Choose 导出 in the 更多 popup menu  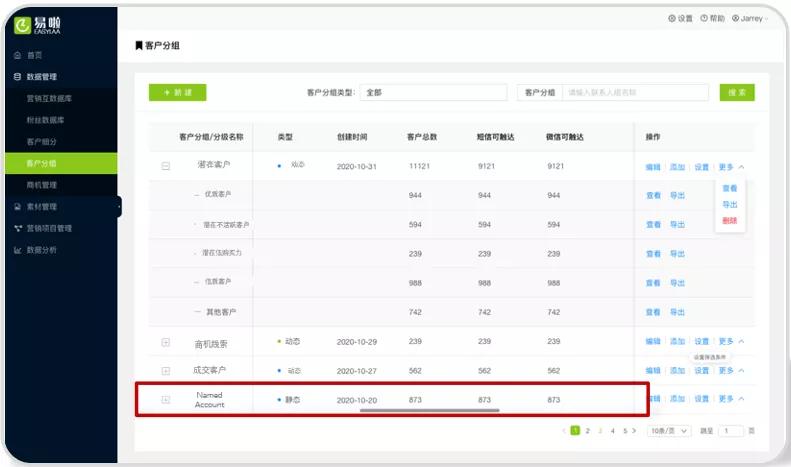click(x=729, y=204)
